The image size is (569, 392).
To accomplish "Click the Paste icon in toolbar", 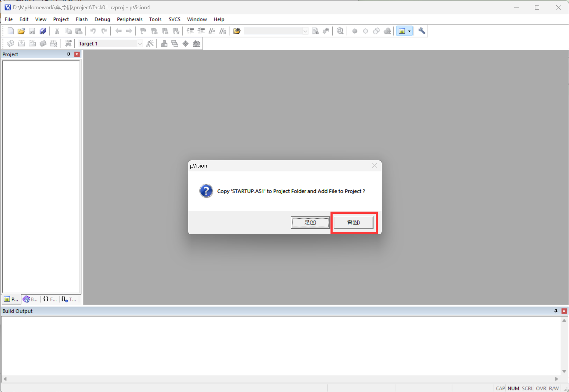I will [79, 31].
